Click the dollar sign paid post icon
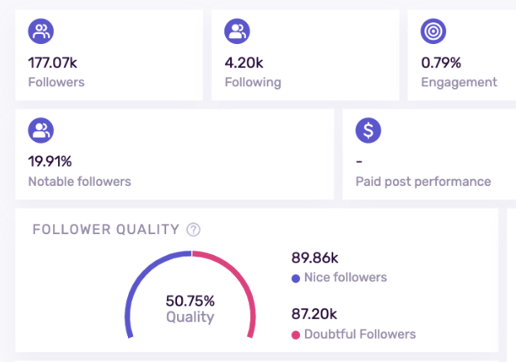 point(368,130)
